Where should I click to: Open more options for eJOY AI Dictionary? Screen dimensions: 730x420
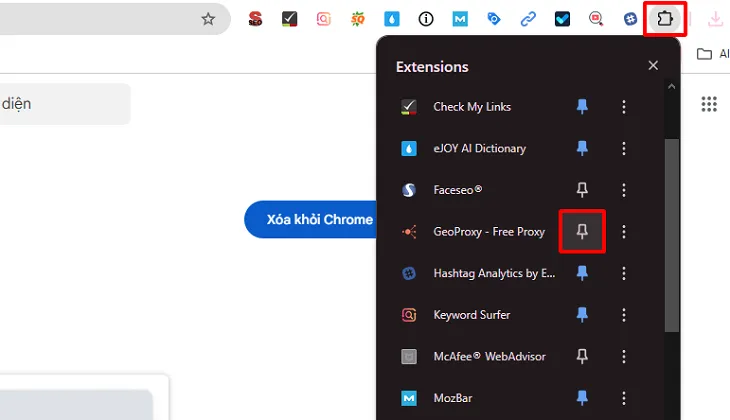click(624, 148)
